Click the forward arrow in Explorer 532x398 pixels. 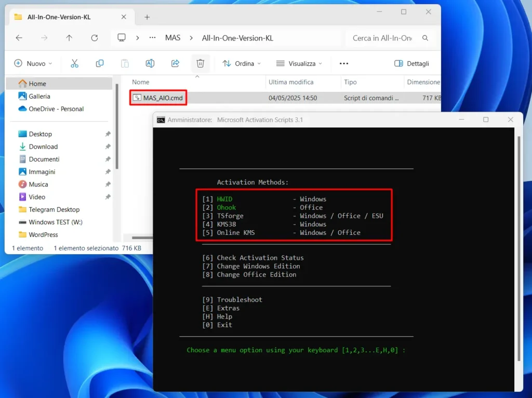44,38
